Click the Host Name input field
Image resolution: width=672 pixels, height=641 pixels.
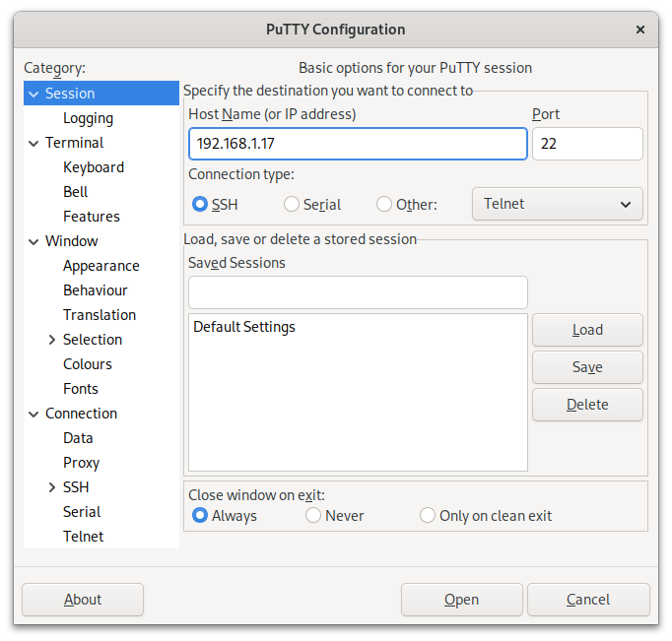[358, 144]
